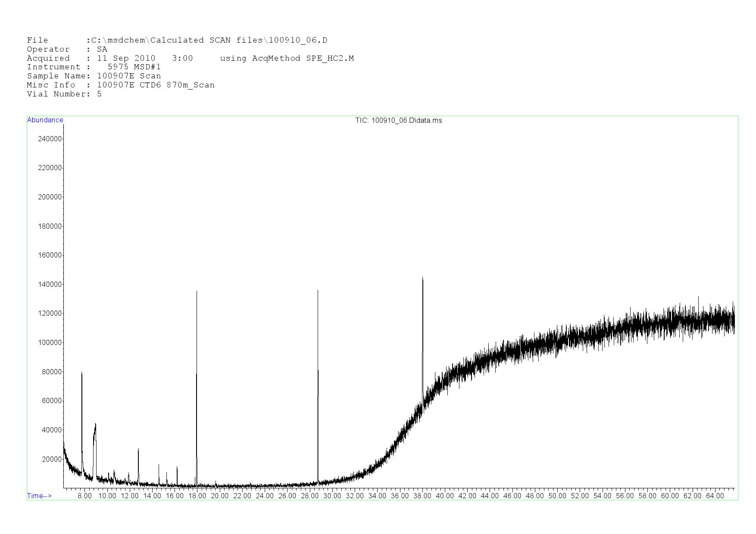Click the Vial Number value 5

point(100,94)
